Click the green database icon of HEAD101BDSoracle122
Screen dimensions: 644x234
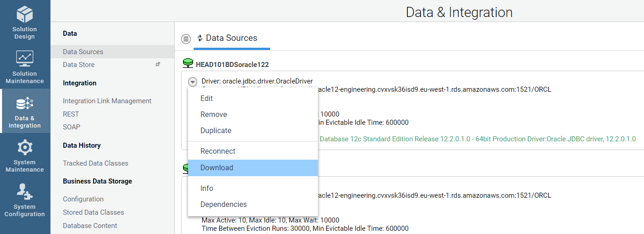coord(188,63)
